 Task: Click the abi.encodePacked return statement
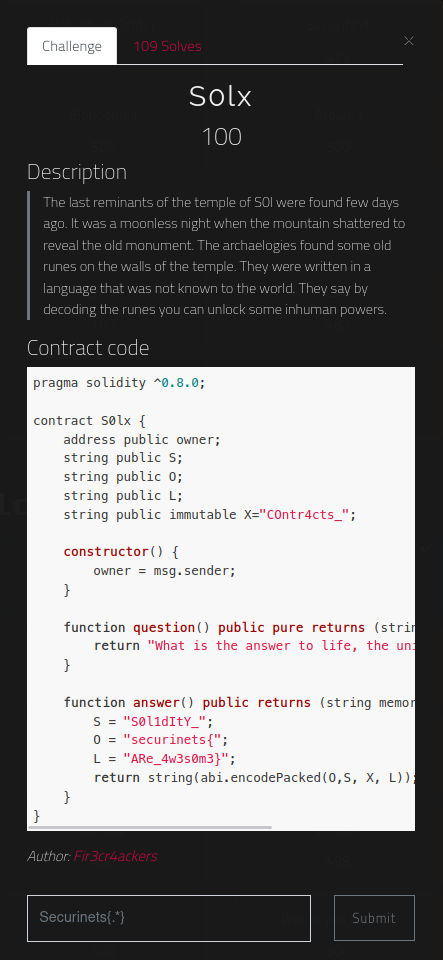click(x=254, y=778)
